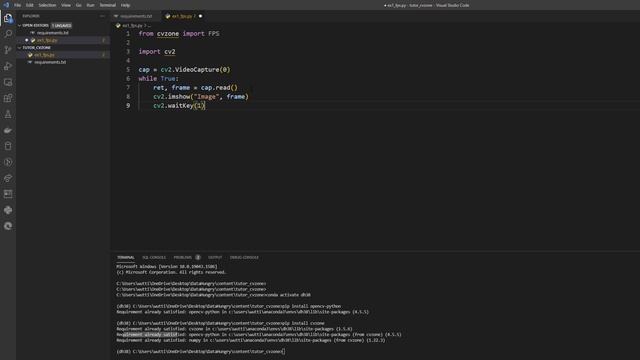
Task: Open the panel-layout activity bar icon
Action: pos(8,194)
